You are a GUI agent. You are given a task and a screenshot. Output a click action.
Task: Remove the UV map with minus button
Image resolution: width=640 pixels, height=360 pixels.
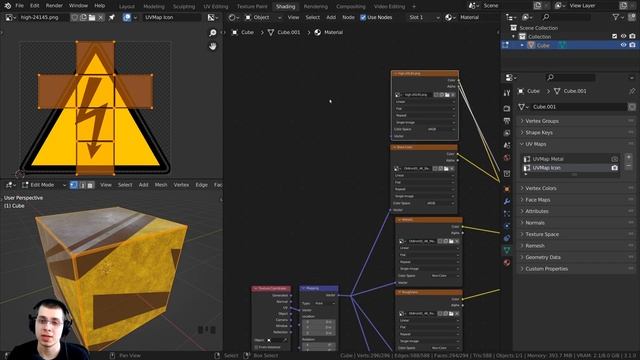point(629,166)
